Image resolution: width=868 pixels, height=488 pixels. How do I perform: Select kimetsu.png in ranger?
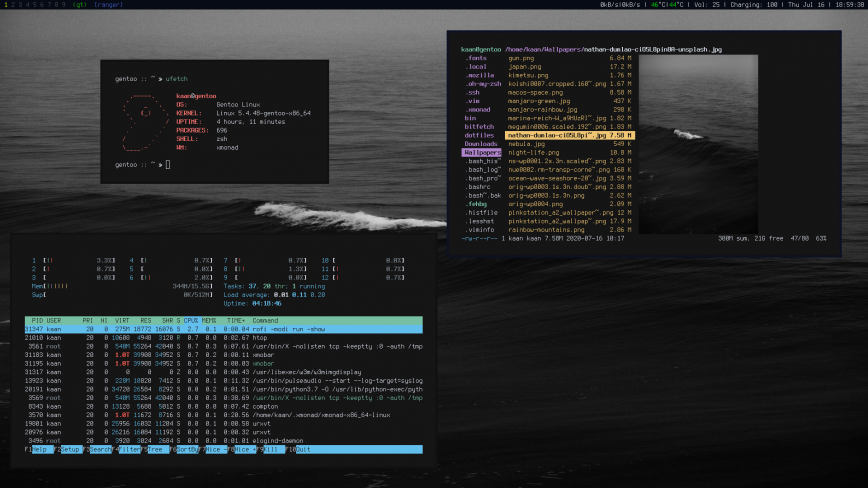click(570, 75)
